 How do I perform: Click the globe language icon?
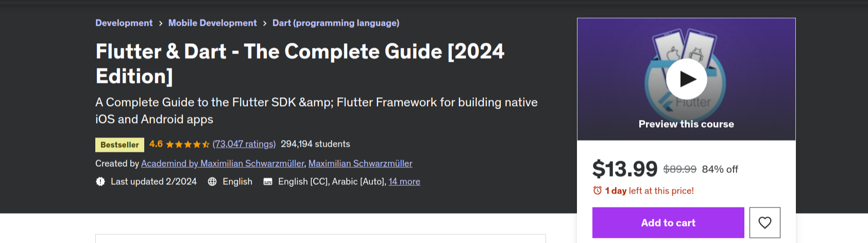[212, 181]
